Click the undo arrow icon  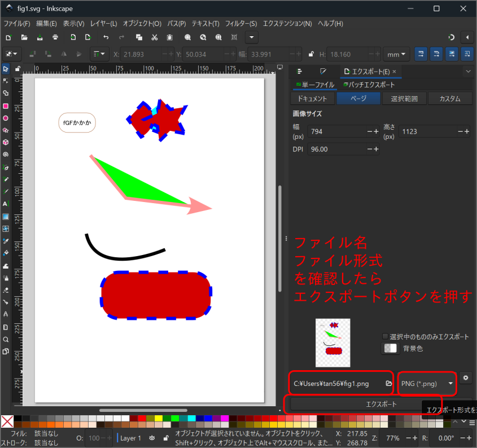click(x=106, y=37)
